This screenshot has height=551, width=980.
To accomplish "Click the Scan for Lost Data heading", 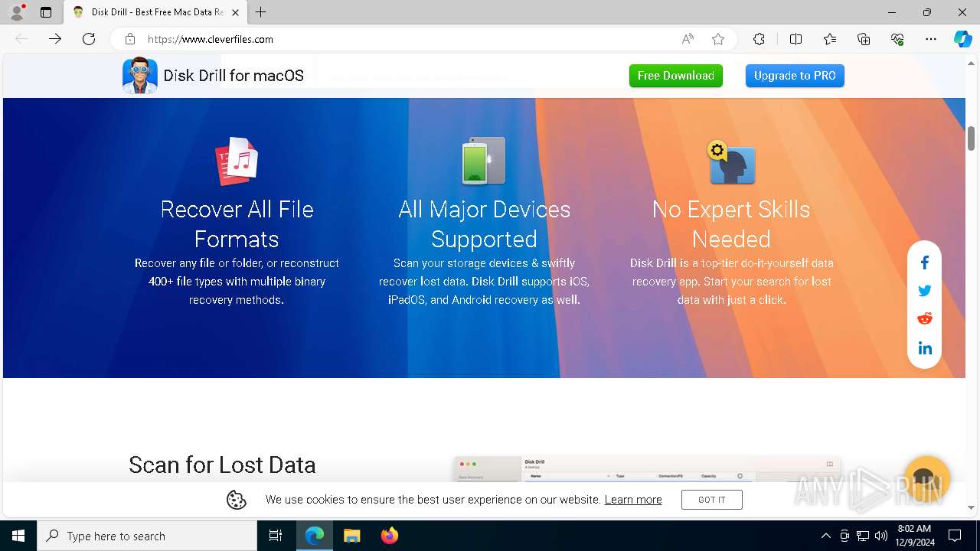I will pos(222,465).
